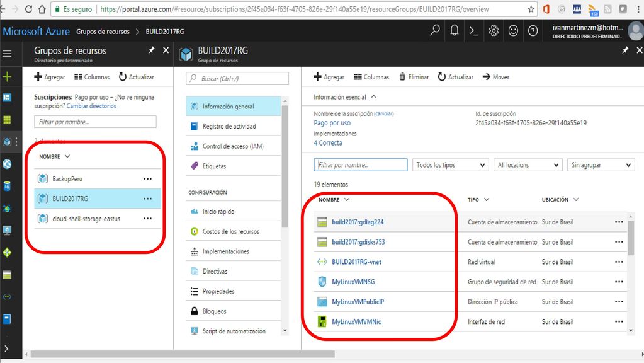Open Control de acceso (IAM)
The image size is (644, 363).
pyautogui.click(x=234, y=146)
